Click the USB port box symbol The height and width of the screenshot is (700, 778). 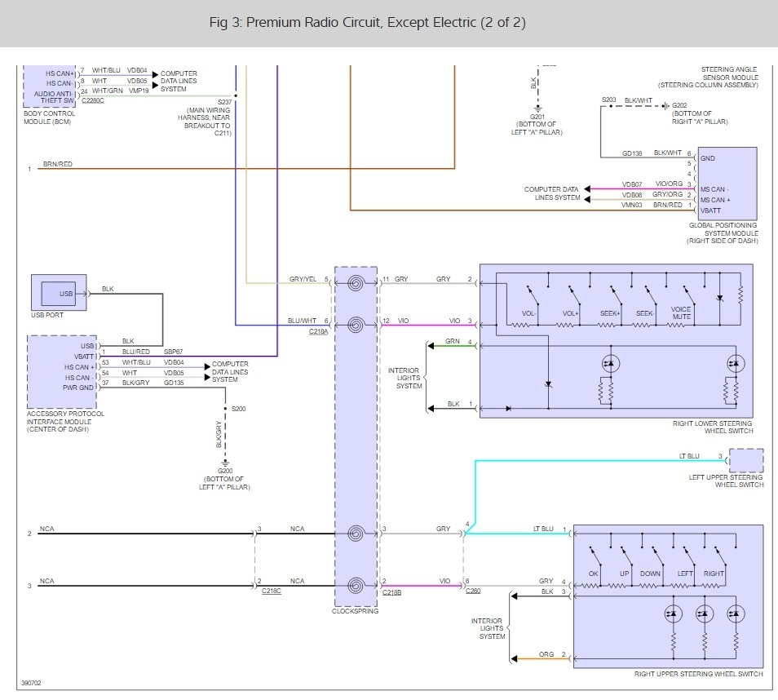(59, 293)
